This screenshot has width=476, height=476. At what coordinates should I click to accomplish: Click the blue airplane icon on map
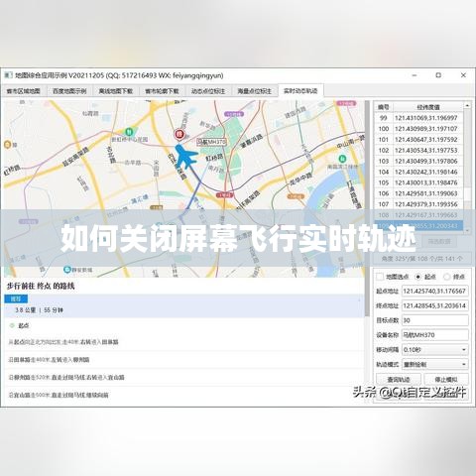(x=185, y=156)
